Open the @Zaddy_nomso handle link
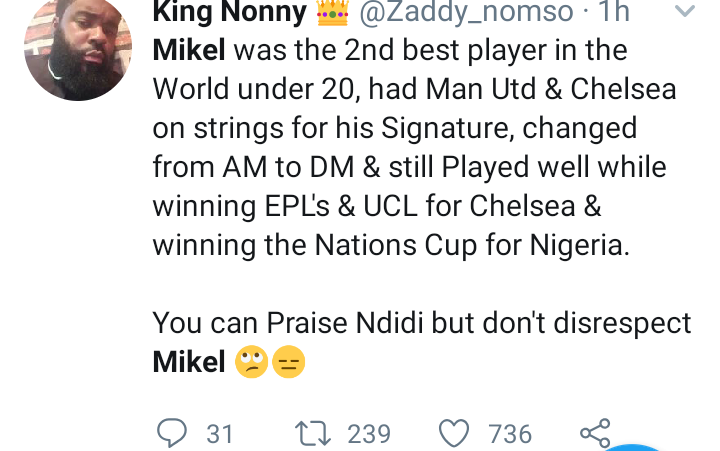Viewport: 720px width, 451px height. [x=466, y=12]
